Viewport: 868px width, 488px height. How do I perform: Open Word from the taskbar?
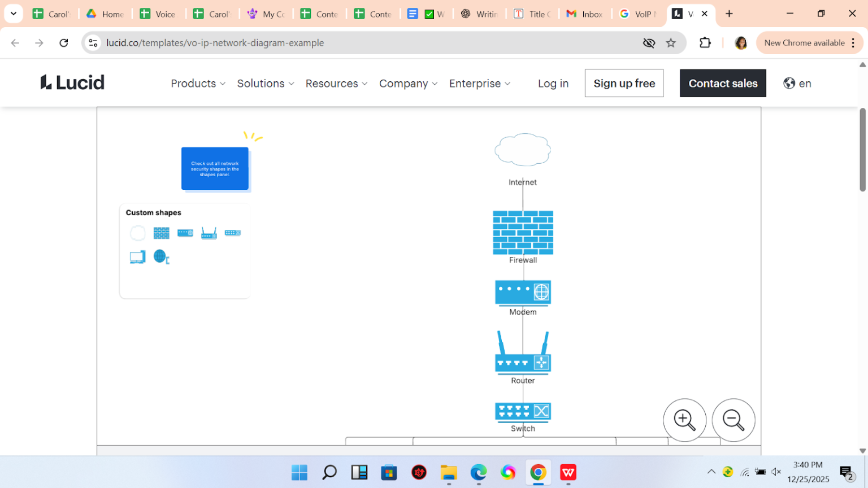567,473
